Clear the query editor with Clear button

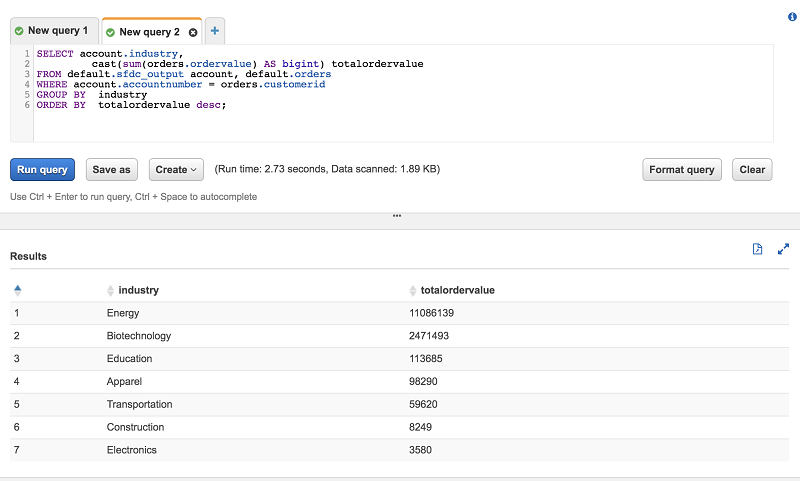coord(752,169)
